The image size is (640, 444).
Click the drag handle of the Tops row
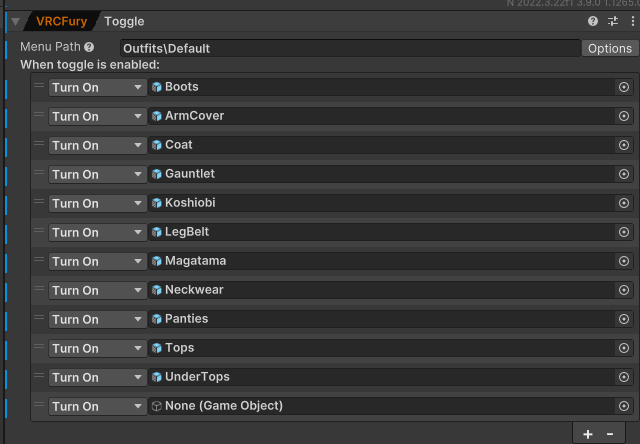coord(39,346)
